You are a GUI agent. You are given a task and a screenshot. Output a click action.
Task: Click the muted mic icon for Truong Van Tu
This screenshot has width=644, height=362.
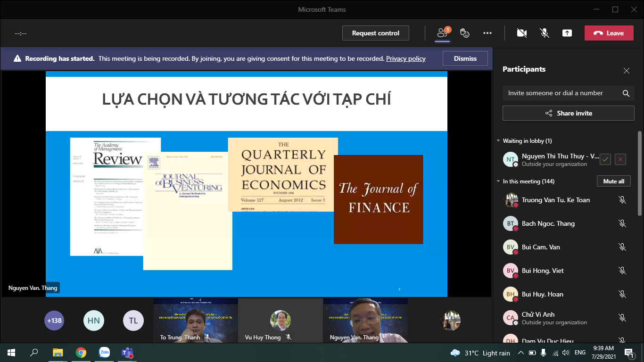click(x=622, y=200)
